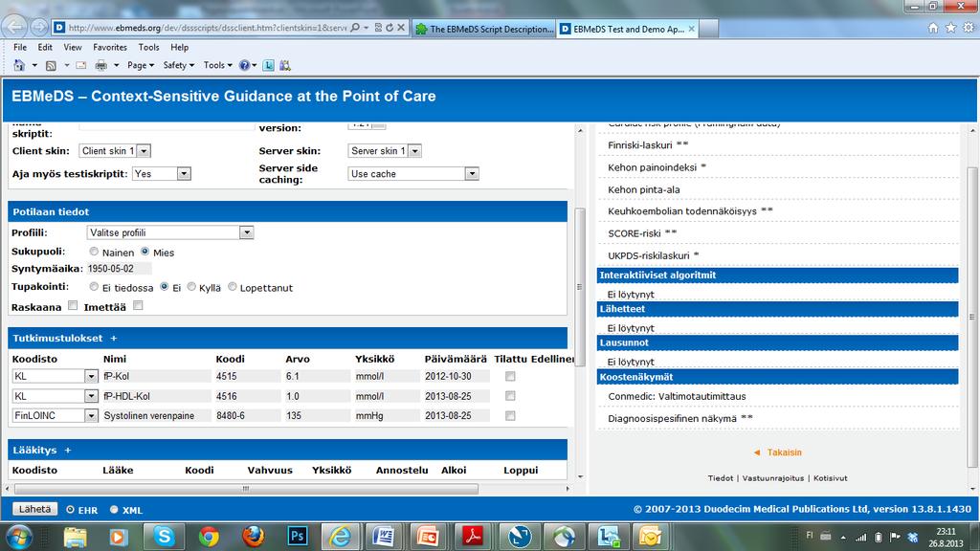This screenshot has height=551, width=980.
Task: Select Mies as the gender
Action: 145,252
